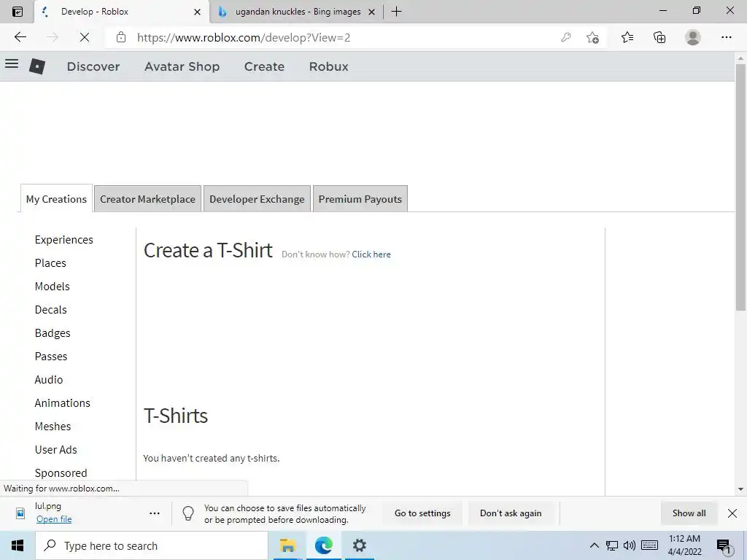The image size is (747, 560).
Task: Open the Premium Payouts tab
Action: click(x=360, y=199)
